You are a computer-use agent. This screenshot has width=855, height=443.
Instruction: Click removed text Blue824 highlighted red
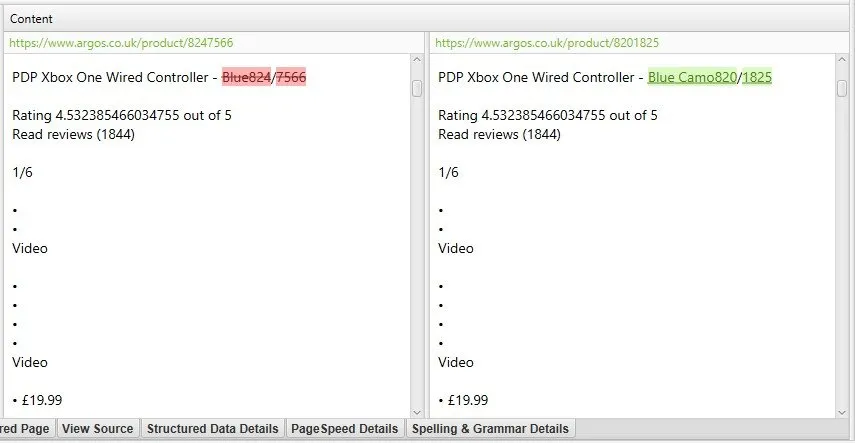[x=246, y=77]
